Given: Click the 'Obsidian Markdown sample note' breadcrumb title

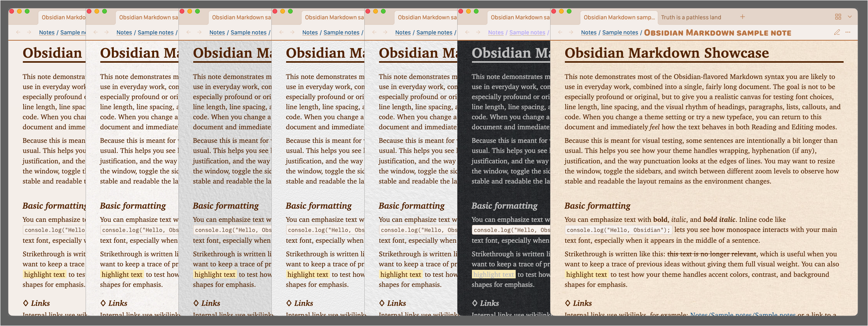Looking at the screenshot, I should (x=717, y=33).
